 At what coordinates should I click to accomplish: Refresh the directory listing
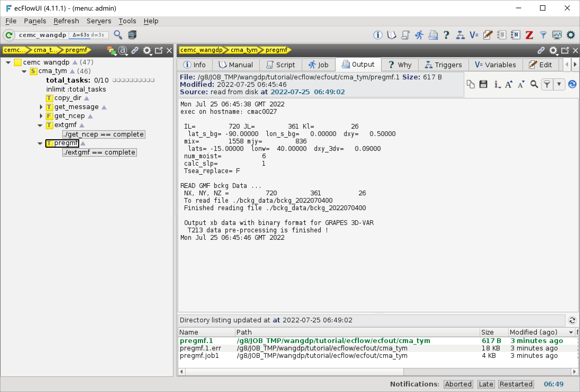point(572,320)
